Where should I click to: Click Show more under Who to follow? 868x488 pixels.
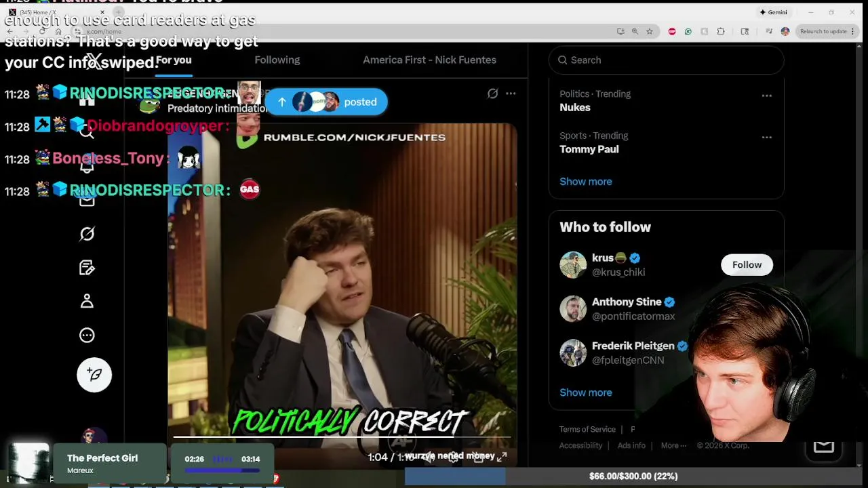pos(586,392)
